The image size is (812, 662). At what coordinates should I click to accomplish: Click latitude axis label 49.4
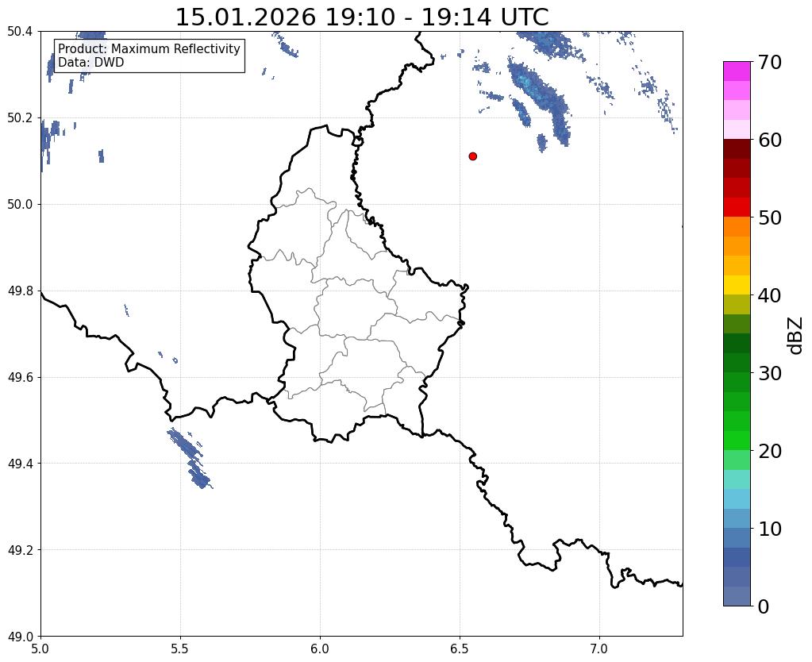pos(20,464)
